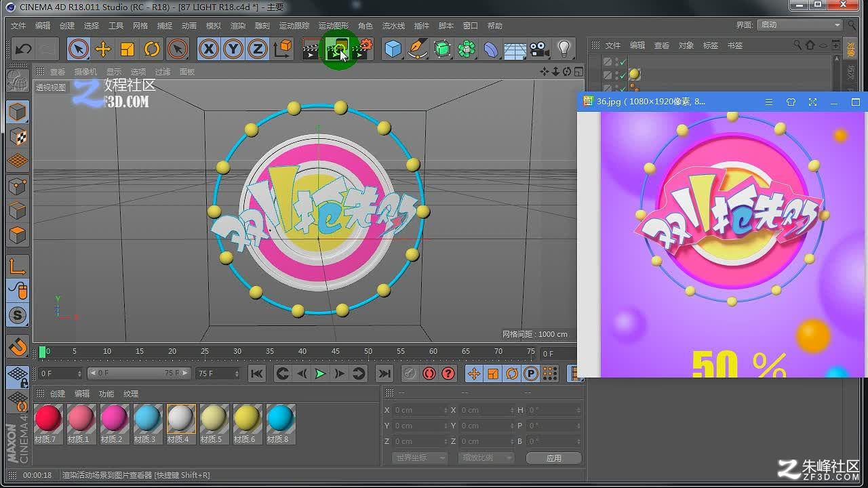This screenshot has height=488, width=868.
Task: Open the 运动图形 menu
Action: point(334,26)
